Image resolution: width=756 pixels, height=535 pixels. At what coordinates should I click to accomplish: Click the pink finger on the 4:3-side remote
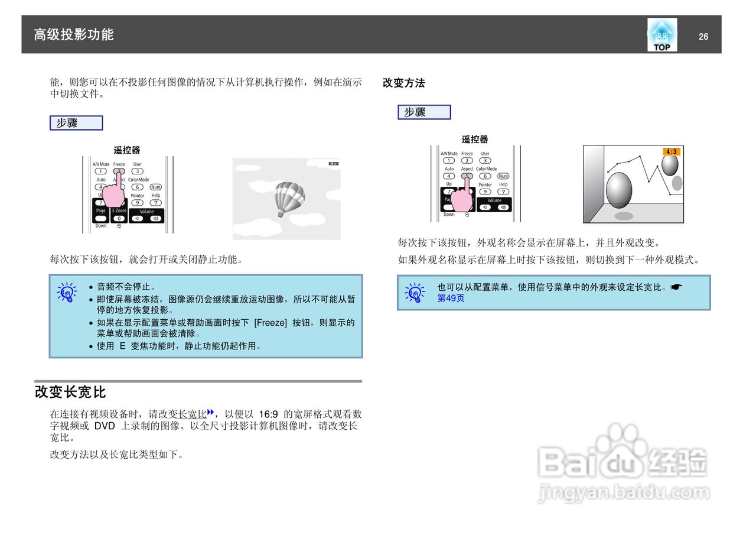tap(462, 194)
